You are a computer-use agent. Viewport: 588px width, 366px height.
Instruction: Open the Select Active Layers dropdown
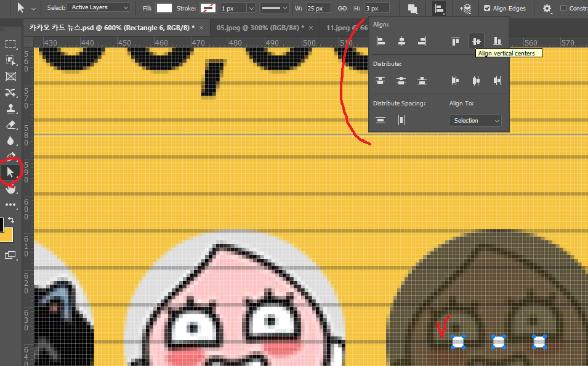99,7
